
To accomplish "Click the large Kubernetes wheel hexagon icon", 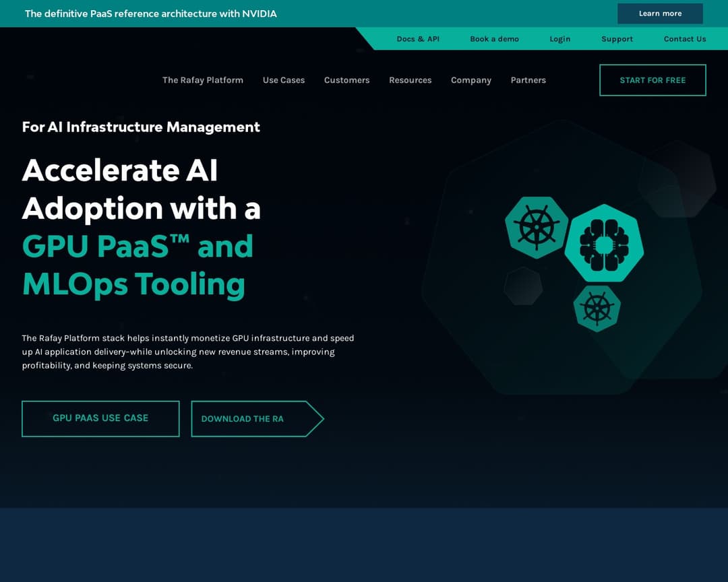I will pos(537,228).
